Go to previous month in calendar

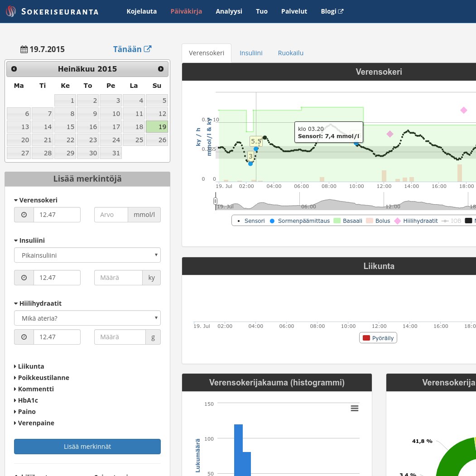coord(14,69)
